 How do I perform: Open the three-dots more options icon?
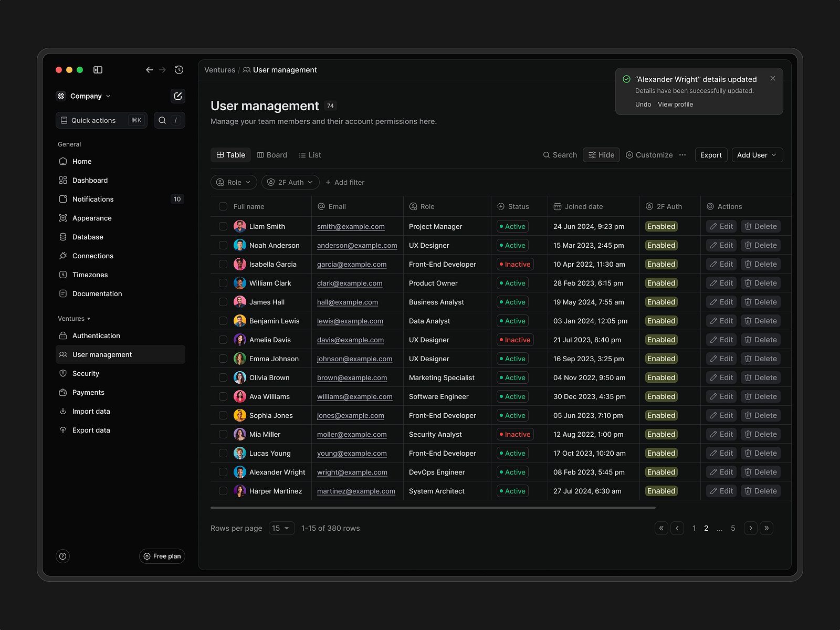(682, 155)
